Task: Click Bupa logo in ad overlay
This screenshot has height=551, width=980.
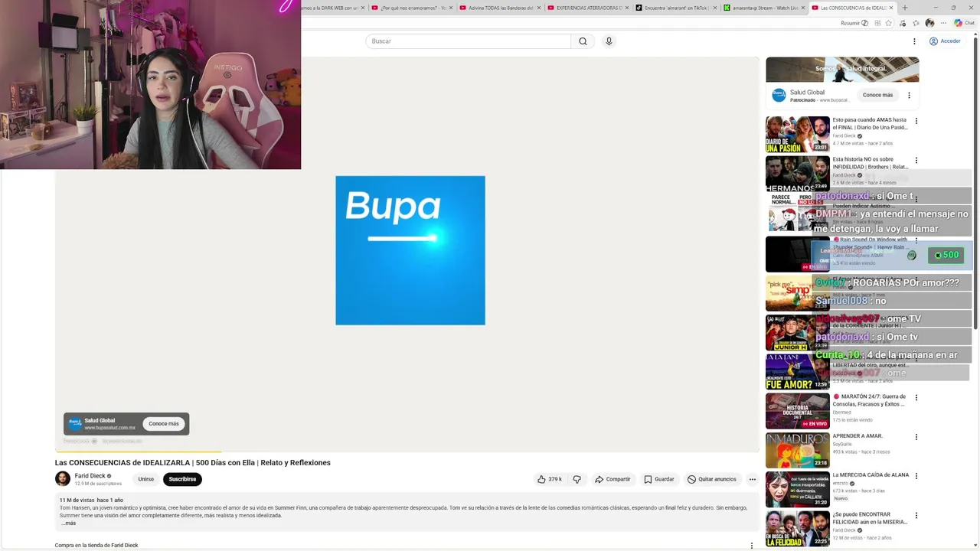Action: (75, 423)
